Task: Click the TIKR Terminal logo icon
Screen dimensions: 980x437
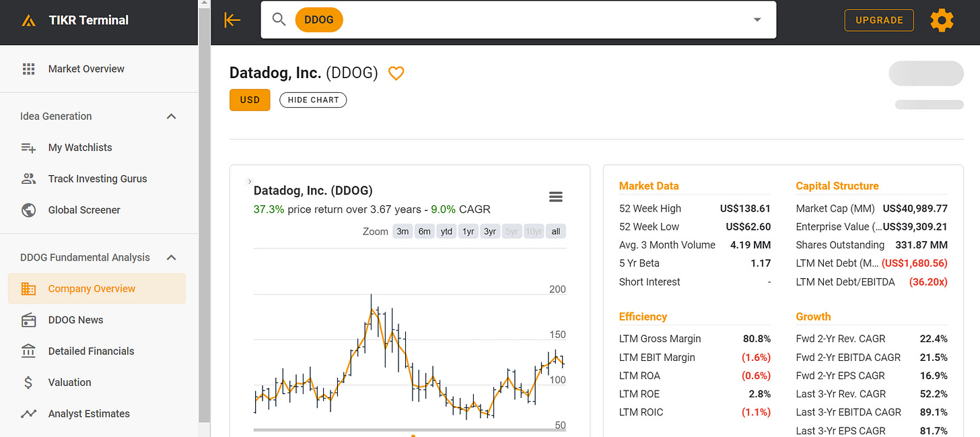Action: point(28,21)
